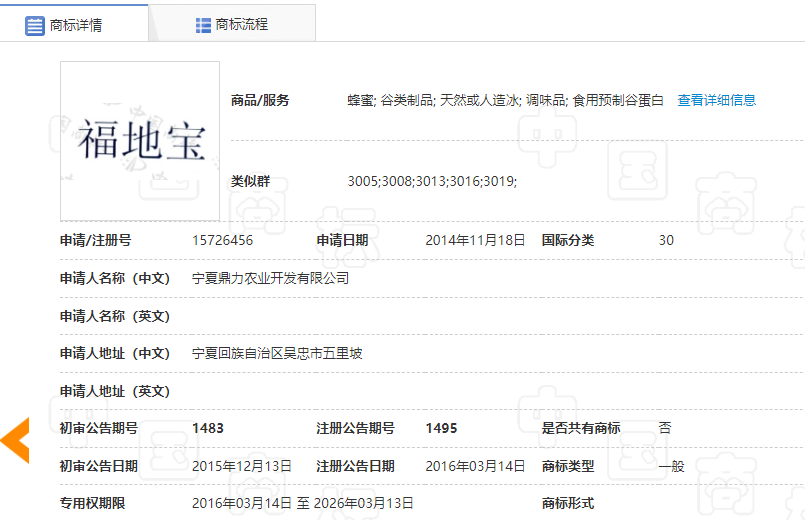The height and width of the screenshot is (520, 805).
Task: Click the goods/services text starting with 蜂蜜
Action: pos(505,100)
